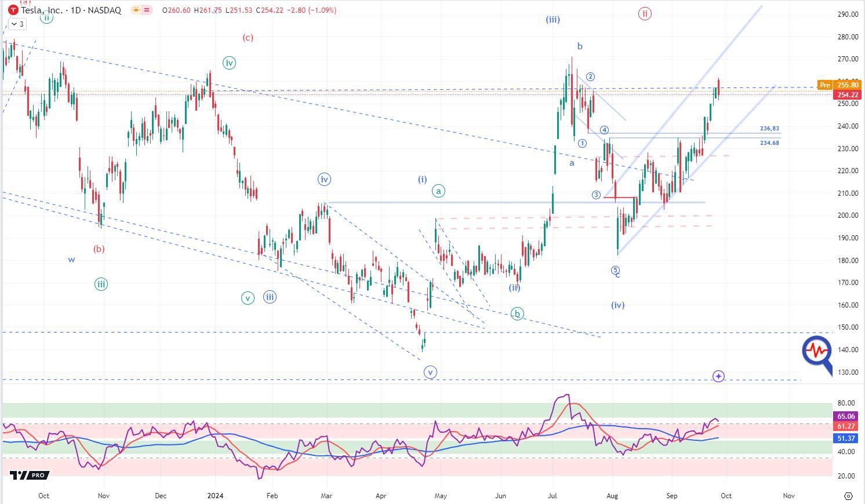
Task: Click the red 254.22 last price label
Action: pyautogui.click(x=848, y=94)
